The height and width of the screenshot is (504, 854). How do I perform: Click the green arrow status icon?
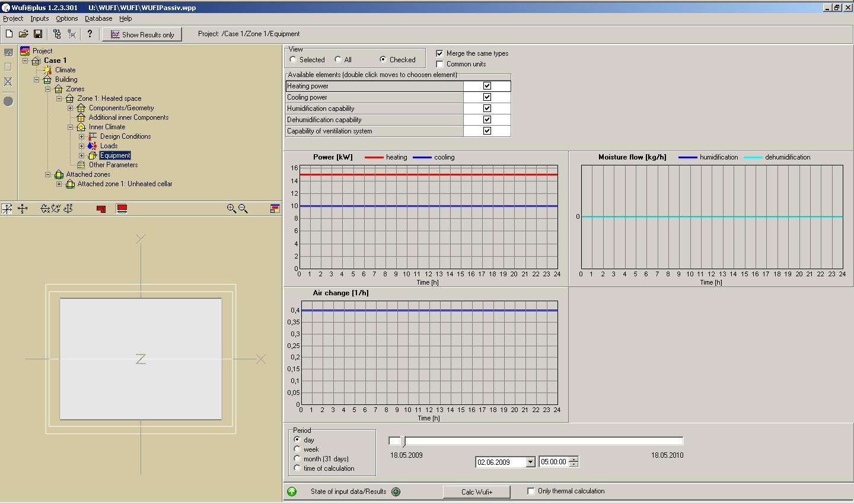[x=292, y=492]
